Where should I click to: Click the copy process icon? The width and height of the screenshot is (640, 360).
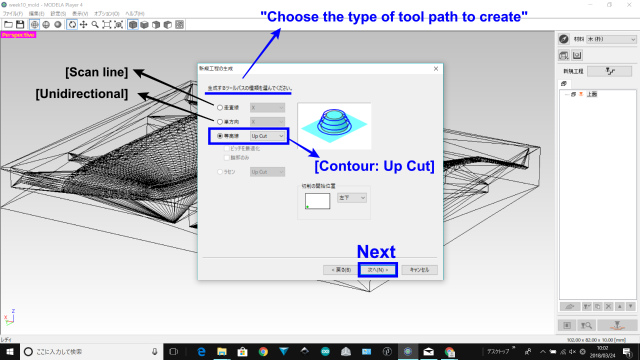point(598,306)
